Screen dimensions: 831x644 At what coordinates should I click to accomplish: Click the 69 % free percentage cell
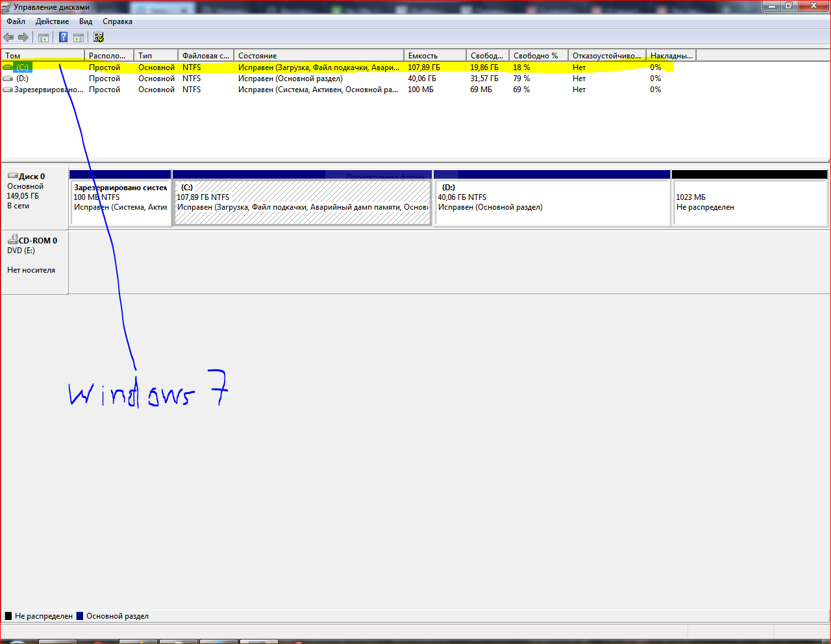click(x=521, y=90)
